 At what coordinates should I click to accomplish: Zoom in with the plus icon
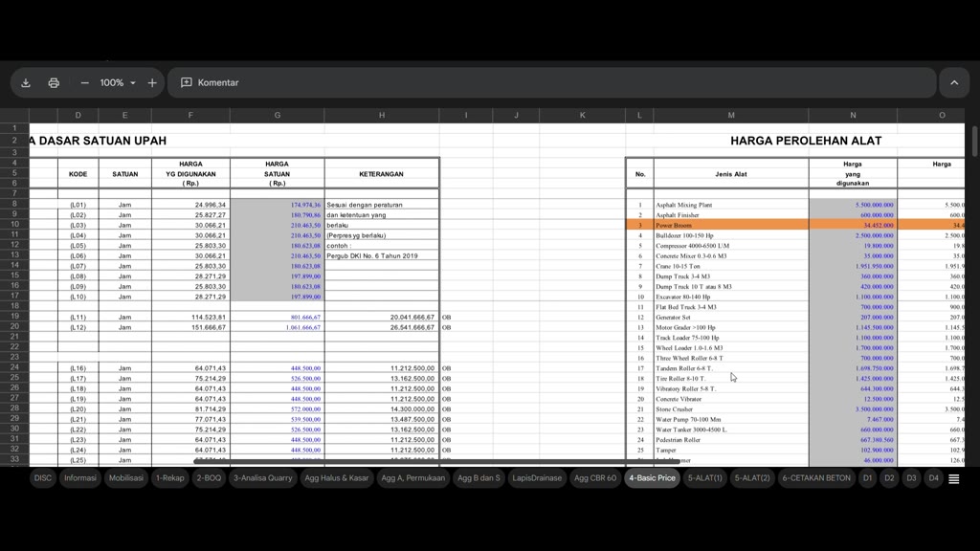tap(152, 82)
